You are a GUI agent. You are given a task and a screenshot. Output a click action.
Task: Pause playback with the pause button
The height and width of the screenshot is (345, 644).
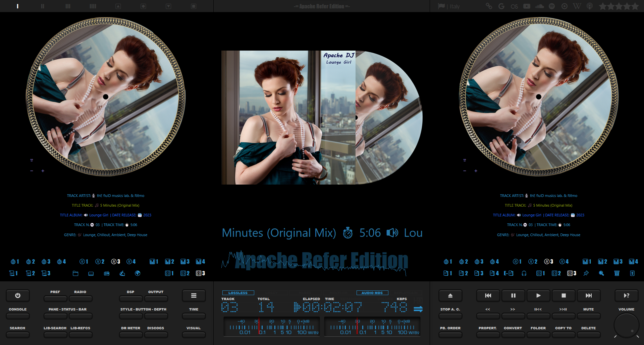click(513, 295)
